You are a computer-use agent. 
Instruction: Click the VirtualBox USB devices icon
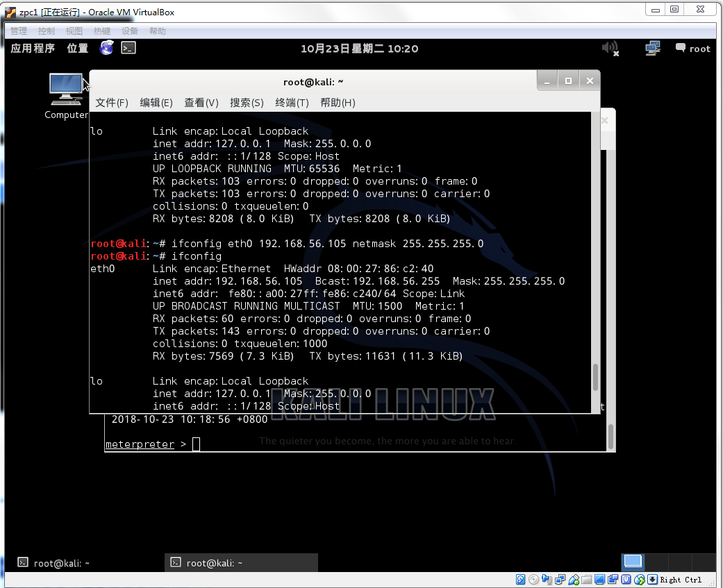574,579
